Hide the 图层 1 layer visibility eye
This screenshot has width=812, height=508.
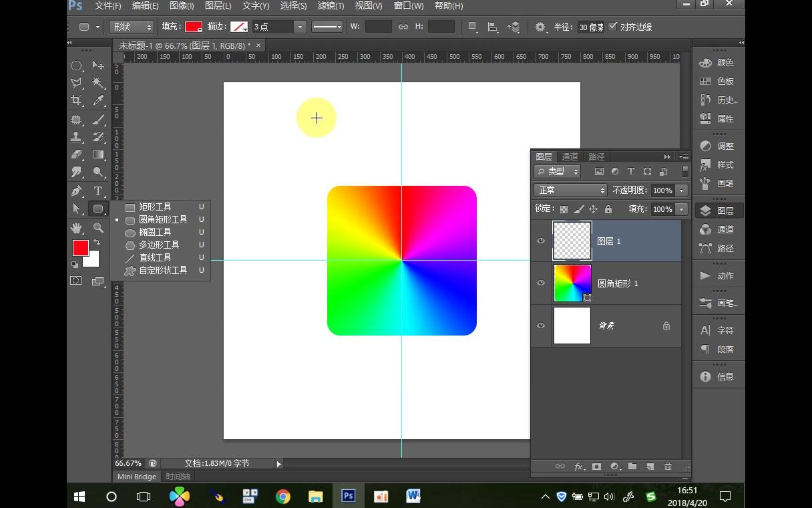tap(541, 241)
